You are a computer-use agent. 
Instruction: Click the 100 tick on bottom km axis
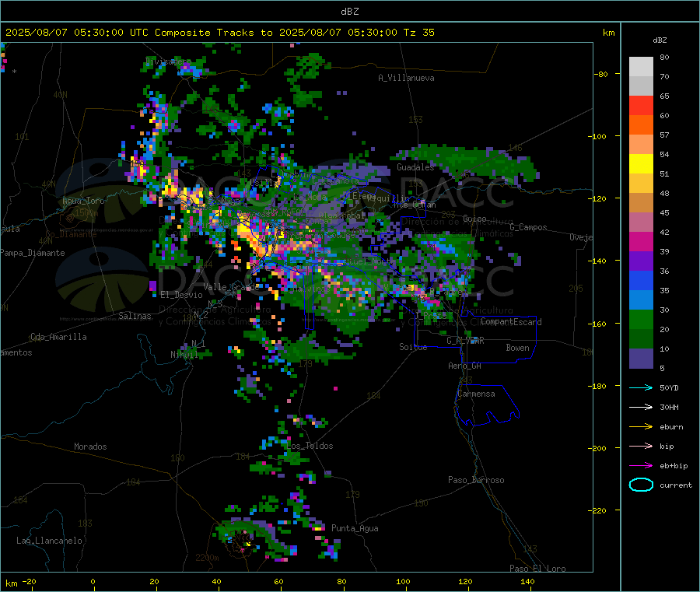403,581
